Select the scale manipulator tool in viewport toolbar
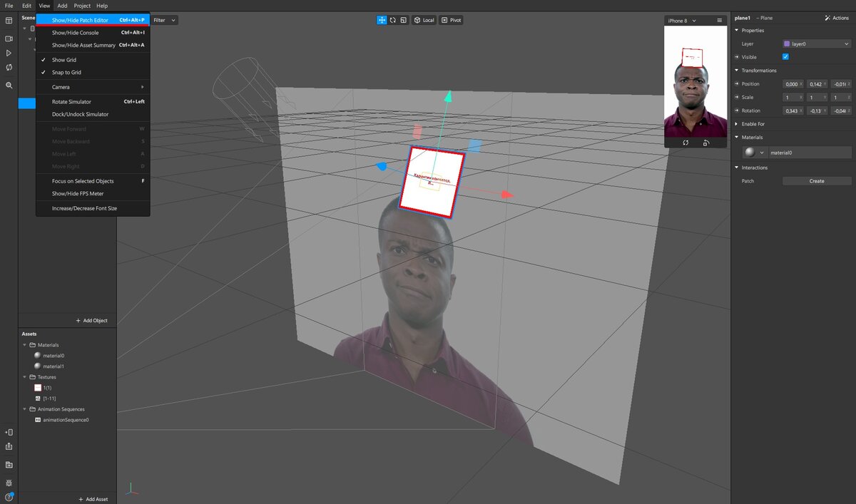The image size is (856, 504). tap(403, 20)
